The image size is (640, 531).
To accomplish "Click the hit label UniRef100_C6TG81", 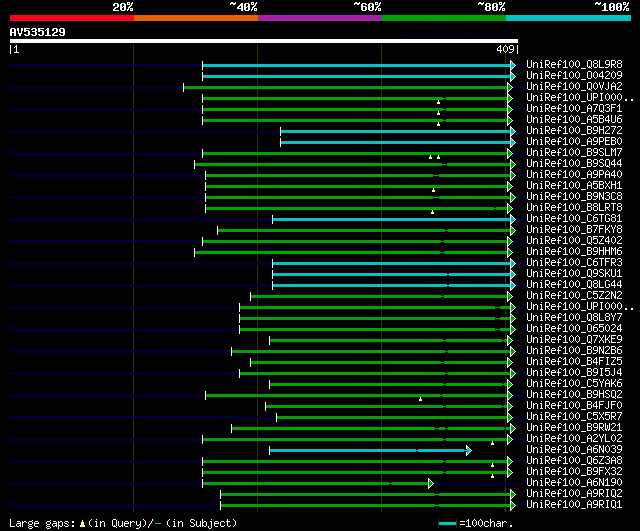I will tap(574, 219).
